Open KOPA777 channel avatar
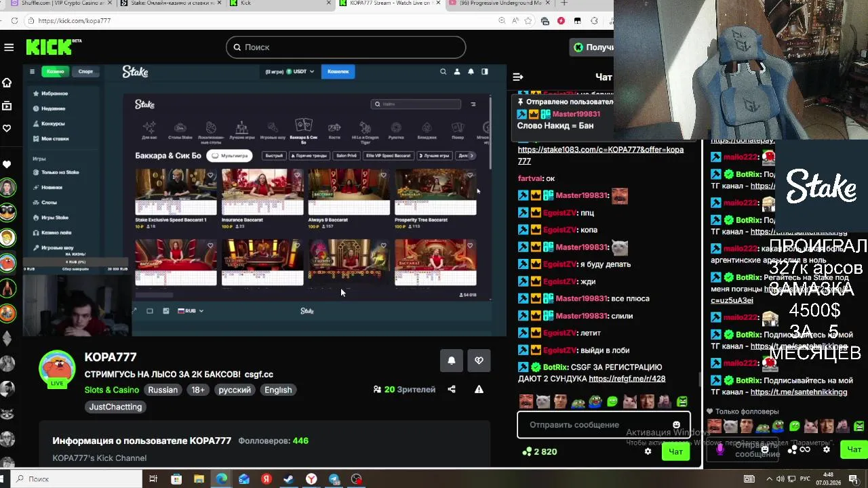 57,369
